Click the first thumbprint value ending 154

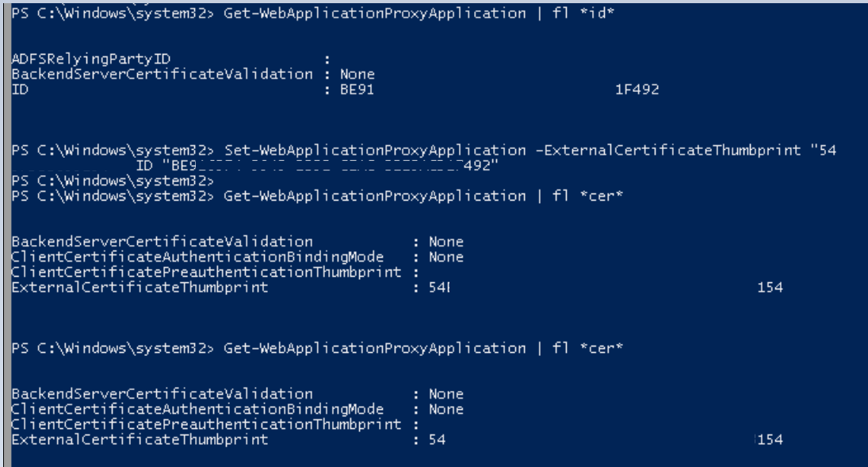pos(770,288)
